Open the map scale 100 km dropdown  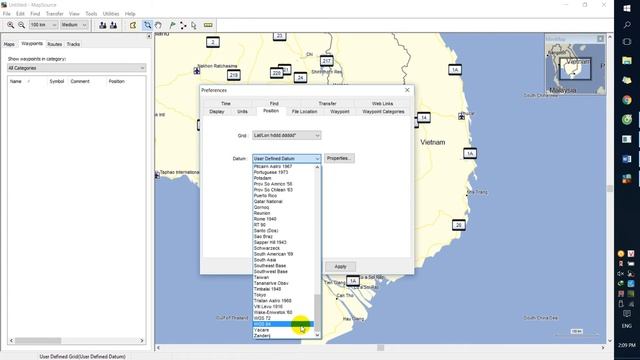coord(43,25)
